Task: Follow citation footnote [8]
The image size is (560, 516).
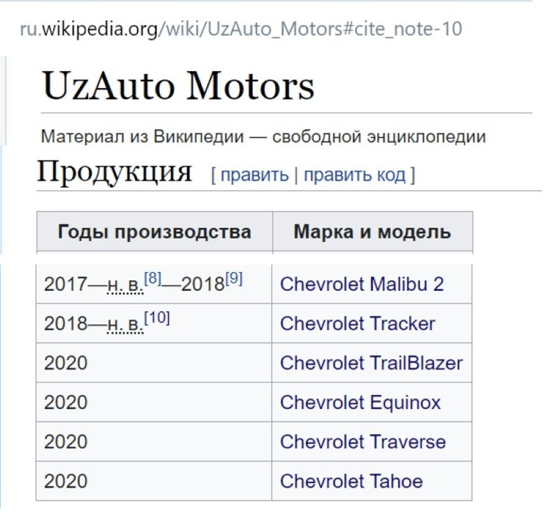Action: 153,278
